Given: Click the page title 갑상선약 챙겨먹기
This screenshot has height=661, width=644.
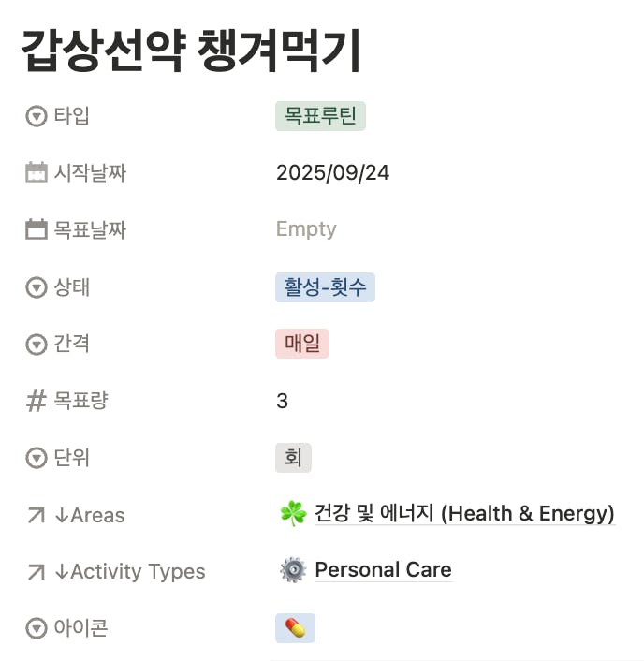Looking at the screenshot, I should tap(191, 52).
